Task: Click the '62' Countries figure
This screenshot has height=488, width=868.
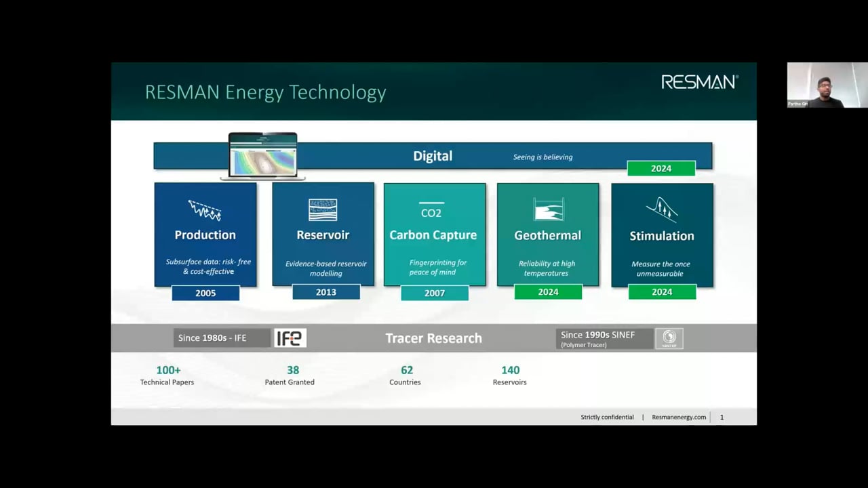Action: 407,370
